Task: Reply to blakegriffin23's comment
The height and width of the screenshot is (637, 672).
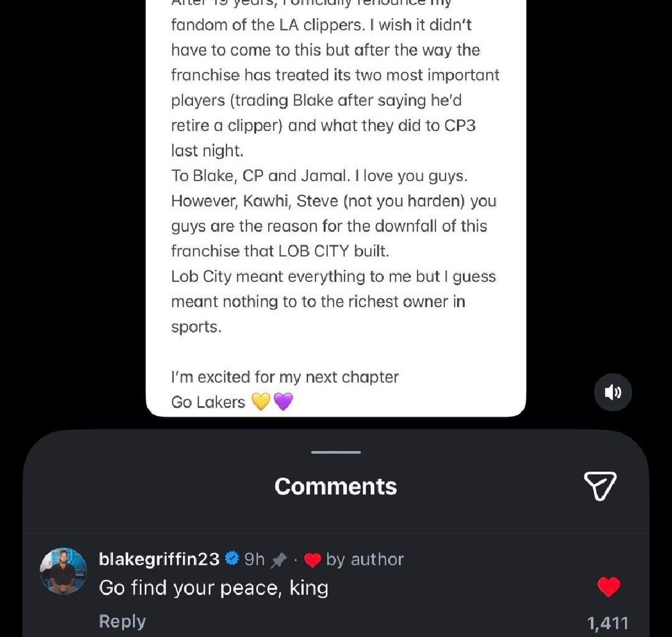Action: click(122, 620)
